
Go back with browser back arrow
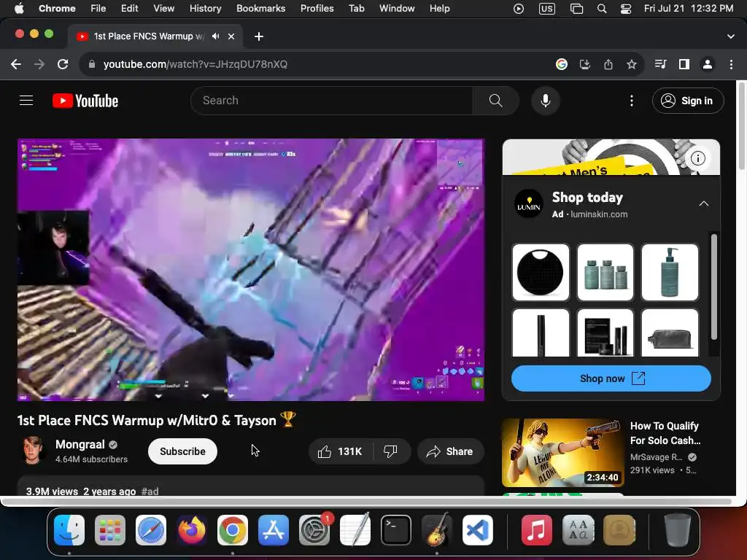(16, 64)
